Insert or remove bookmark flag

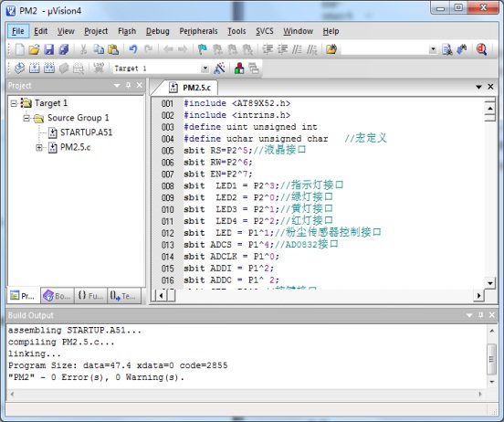click(203, 49)
